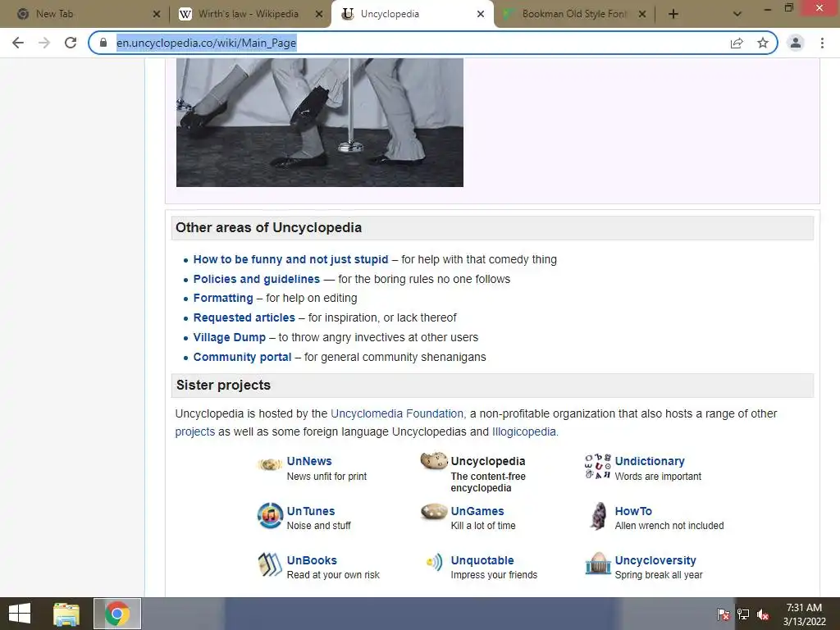The width and height of the screenshot is (840, 630).
Task: Open the UnTunes link
Action: click(311, 511)
